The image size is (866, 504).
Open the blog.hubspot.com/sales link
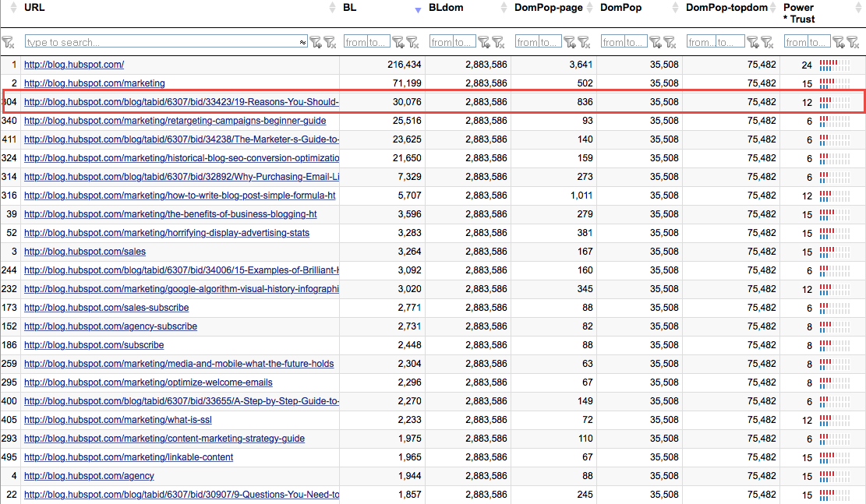tap(85, 252)
